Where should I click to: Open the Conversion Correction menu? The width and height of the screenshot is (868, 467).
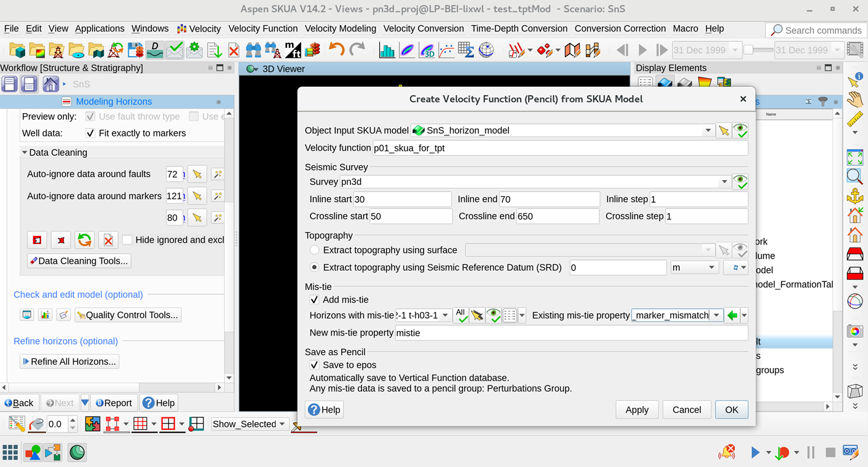620,28
